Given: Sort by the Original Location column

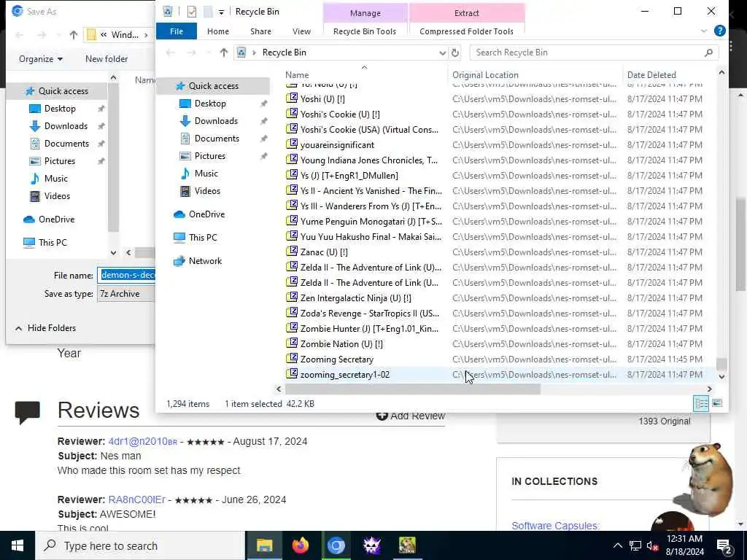Looking at the screenshot, I should [x=485, y=75].
